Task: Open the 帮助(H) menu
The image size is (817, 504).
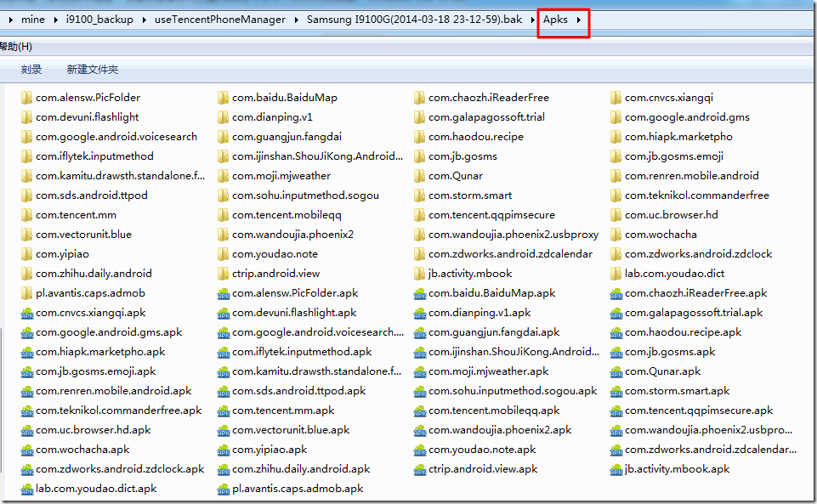Action: (x=16, y=47)
